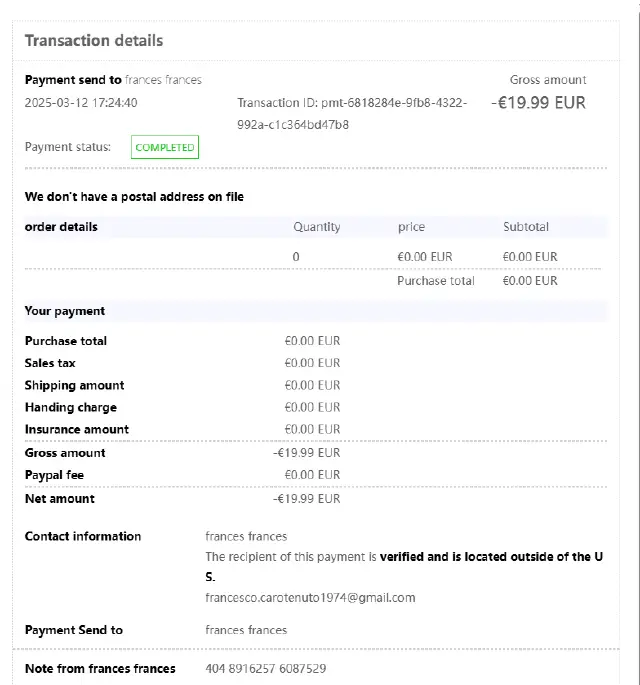The height and width of the screenshot is (685, 640).
Task: Click the francesco.carotenuto1974@gmail.com email address
Action: click(x=310, y=598)
